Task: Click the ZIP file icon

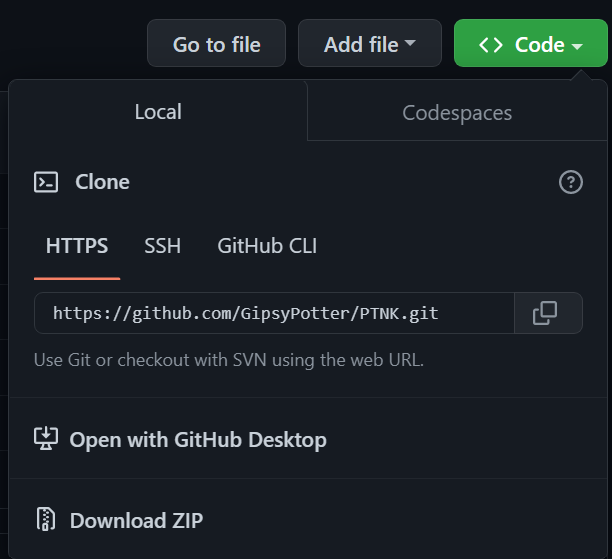Action: point(46,519)
